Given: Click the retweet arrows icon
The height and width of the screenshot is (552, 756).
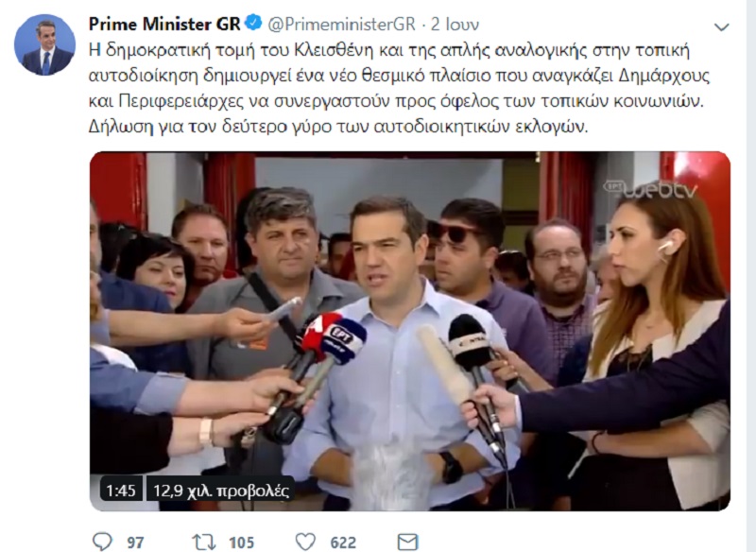Looking at the screenshot, I should tap(204, 542).
